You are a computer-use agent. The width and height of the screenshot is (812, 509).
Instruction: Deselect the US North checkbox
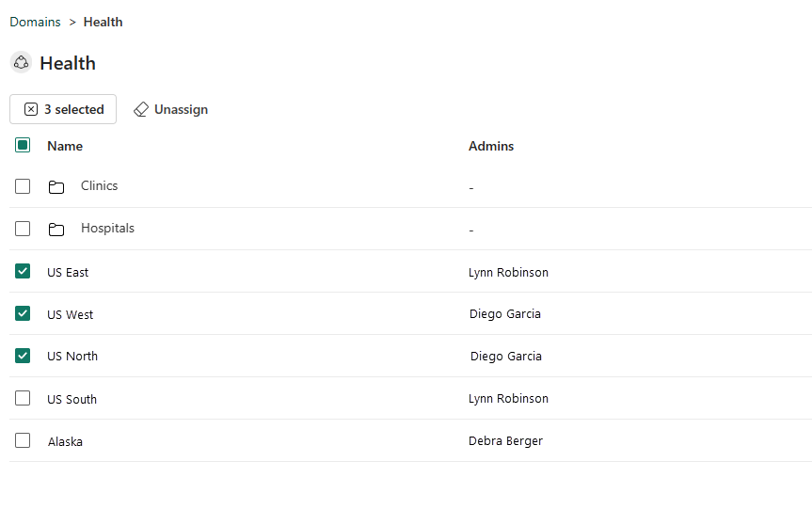(x=23, y=356)
